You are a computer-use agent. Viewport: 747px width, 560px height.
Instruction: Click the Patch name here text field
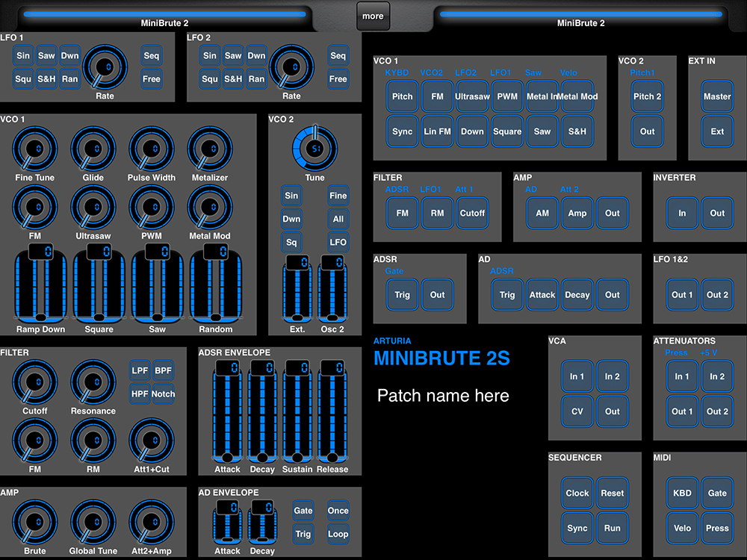coord(443,396)
